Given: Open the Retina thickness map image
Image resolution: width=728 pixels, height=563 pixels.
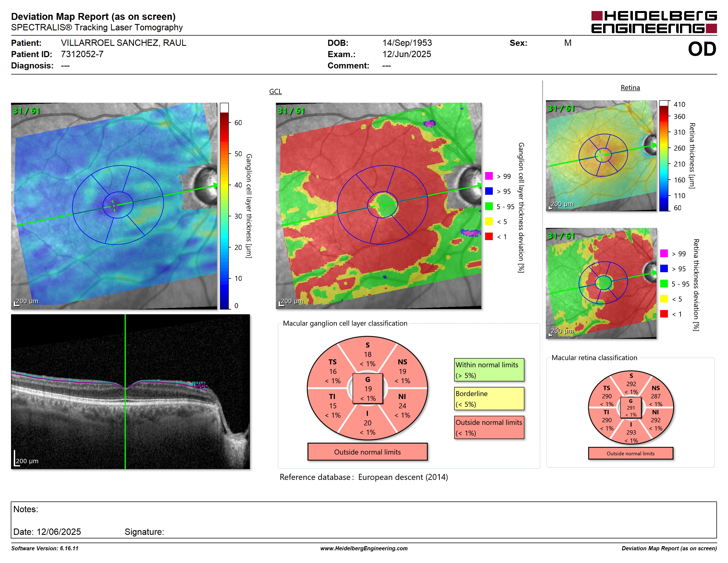Looking at the screenshot, I should (x=601, y=156).
